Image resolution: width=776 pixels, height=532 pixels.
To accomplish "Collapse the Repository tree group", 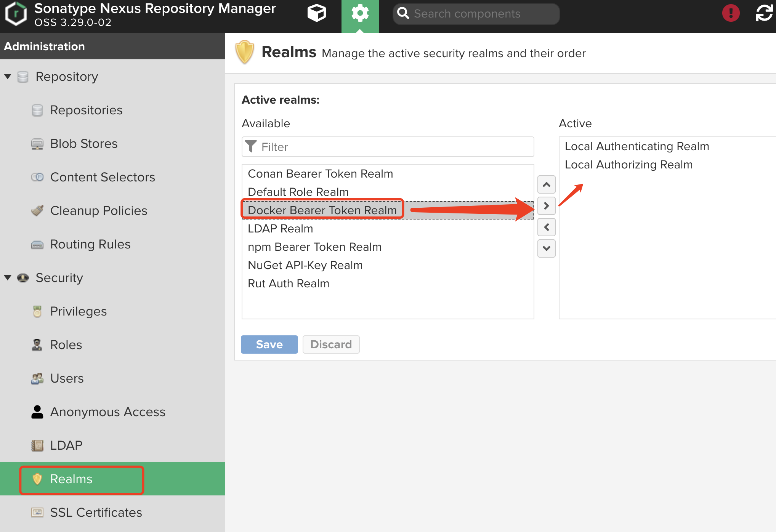I will [8, 77].
